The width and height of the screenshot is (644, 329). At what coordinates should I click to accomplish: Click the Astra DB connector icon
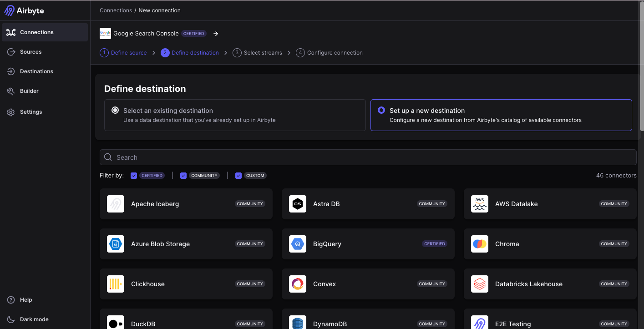click(298, 204)
